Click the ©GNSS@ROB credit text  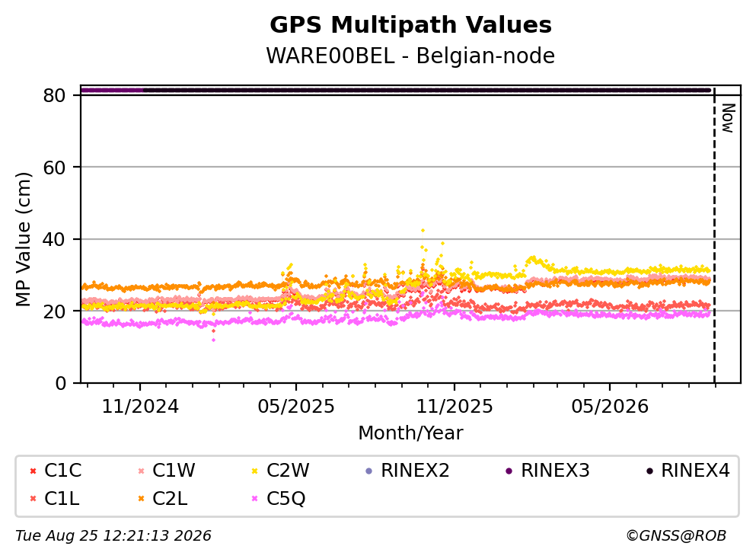pyautogui.click(x=676, y=535)
